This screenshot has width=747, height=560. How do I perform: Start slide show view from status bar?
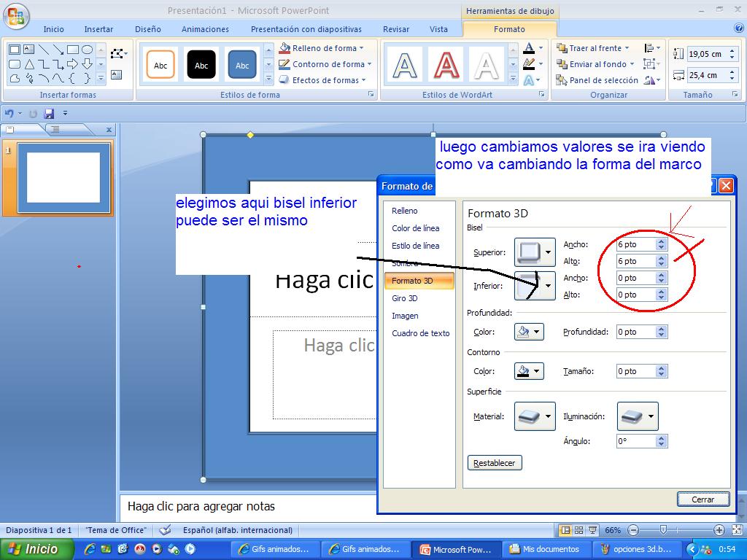(592, 530)
